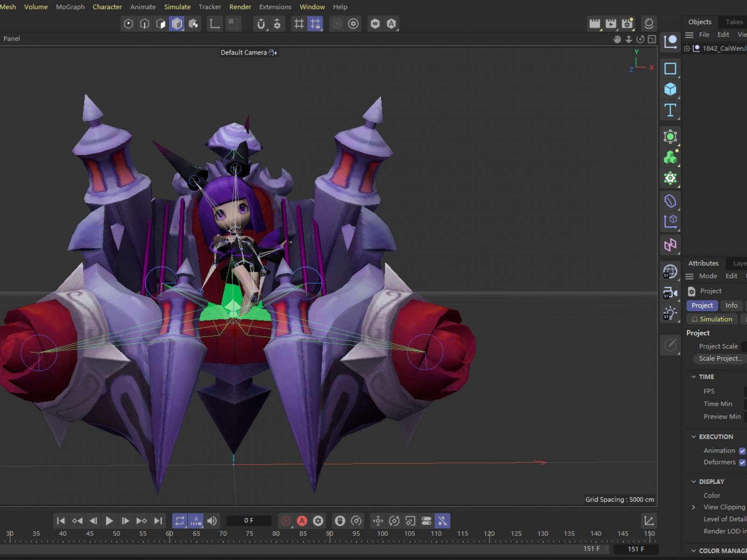747x560 pixels.
Task: Collapse the DISPLAY section
Action: coord(693,482)
